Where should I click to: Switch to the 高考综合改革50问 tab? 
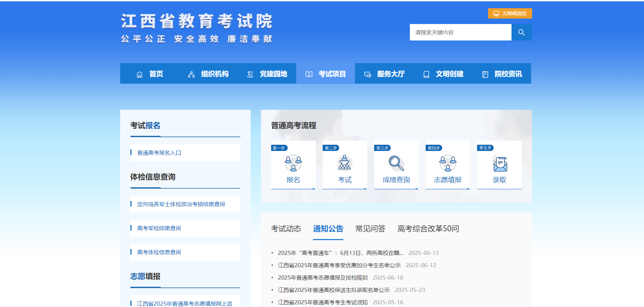click(428, 229)
